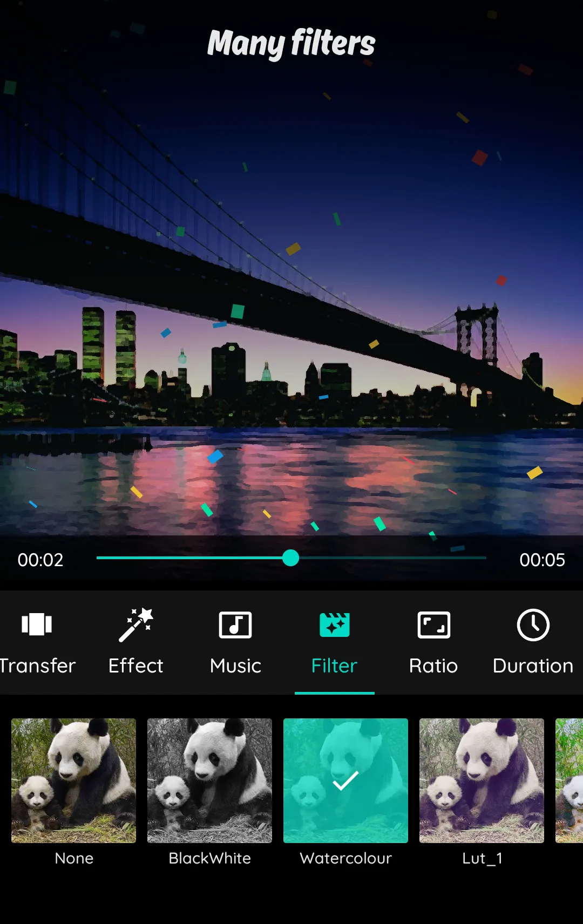The height and width of the screenshot is (924, 583).
Task: Select the Effect magic wand icon
Action: pos(136,625)
